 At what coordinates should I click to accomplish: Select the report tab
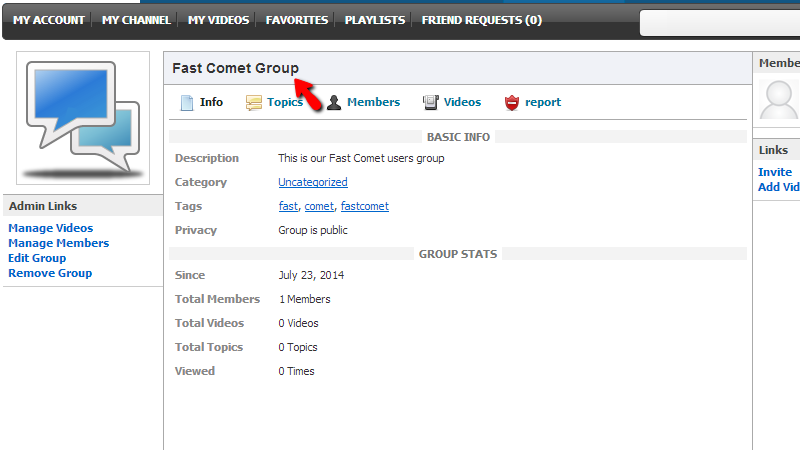click(x=543, y=103)
